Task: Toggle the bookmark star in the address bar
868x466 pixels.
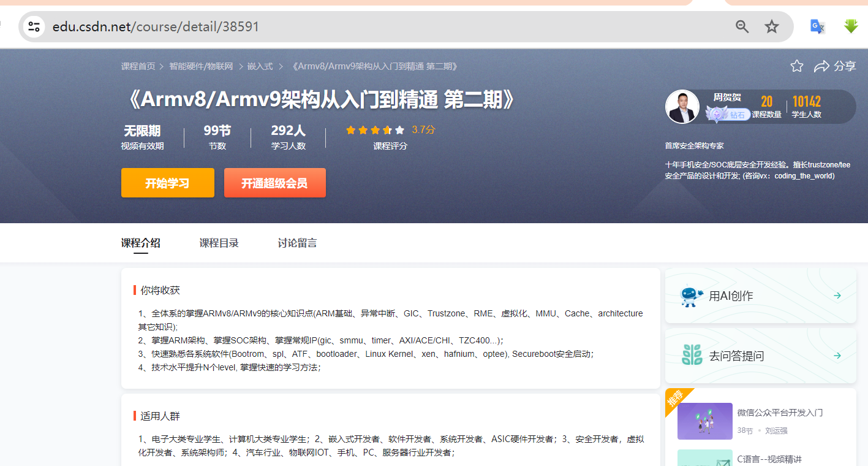Action: click(x=772, y=26)
